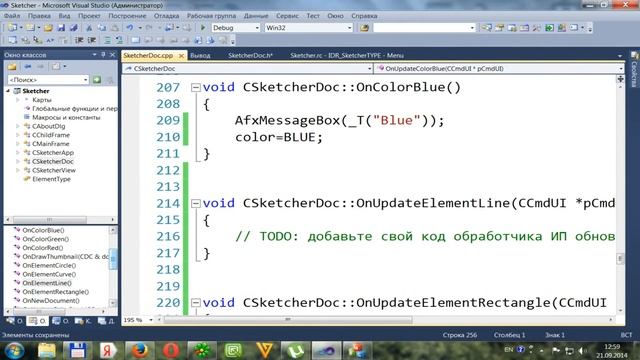This screenshot has width=640, height=360.
Task: Switch to Sketcher.rc IDR_SketcherTYPE Menu tab
Action: pyautogui.click(x=347, y=56)
